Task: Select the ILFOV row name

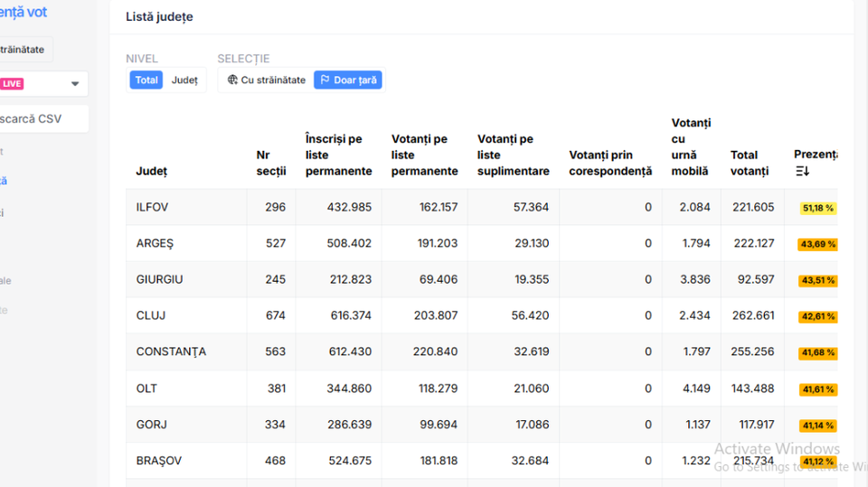Action: click(152, 207)
